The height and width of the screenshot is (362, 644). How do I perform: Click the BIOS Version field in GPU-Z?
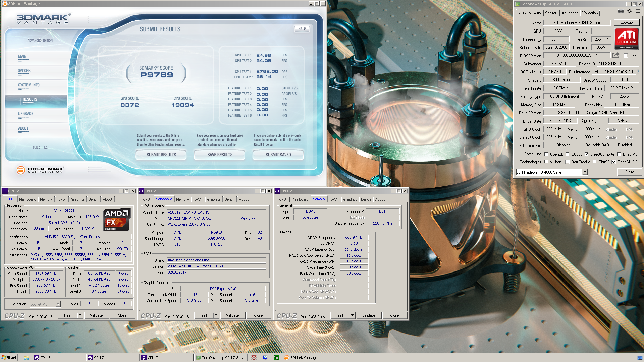click(577, 55)
